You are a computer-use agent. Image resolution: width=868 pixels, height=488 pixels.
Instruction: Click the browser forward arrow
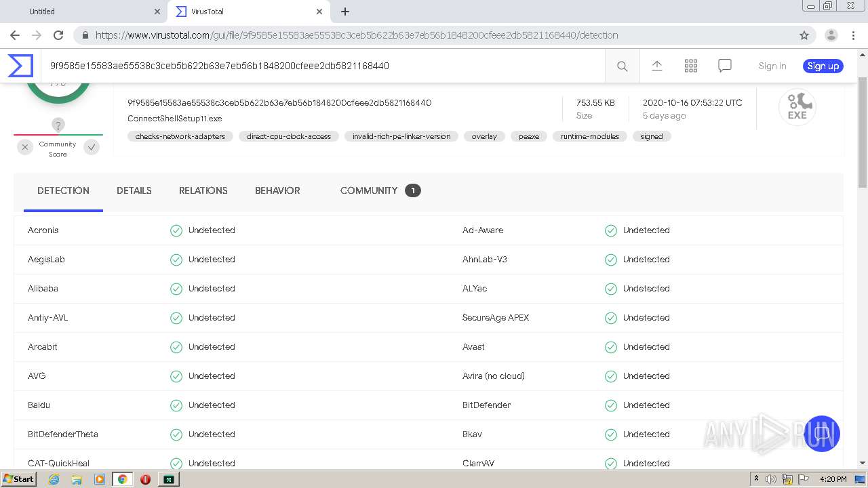37,35
